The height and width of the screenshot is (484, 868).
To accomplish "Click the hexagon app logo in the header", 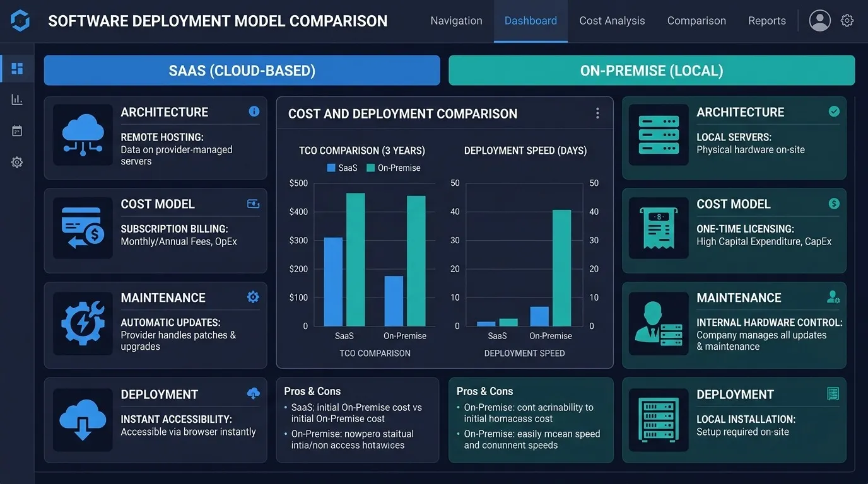I will pyautogui.click(x=20, y=21).
